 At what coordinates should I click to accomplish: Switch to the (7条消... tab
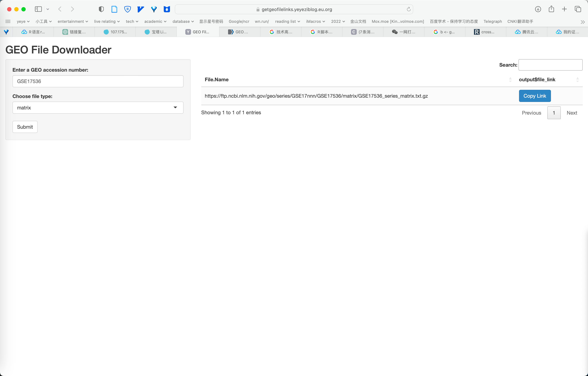[x=363, y=32]
